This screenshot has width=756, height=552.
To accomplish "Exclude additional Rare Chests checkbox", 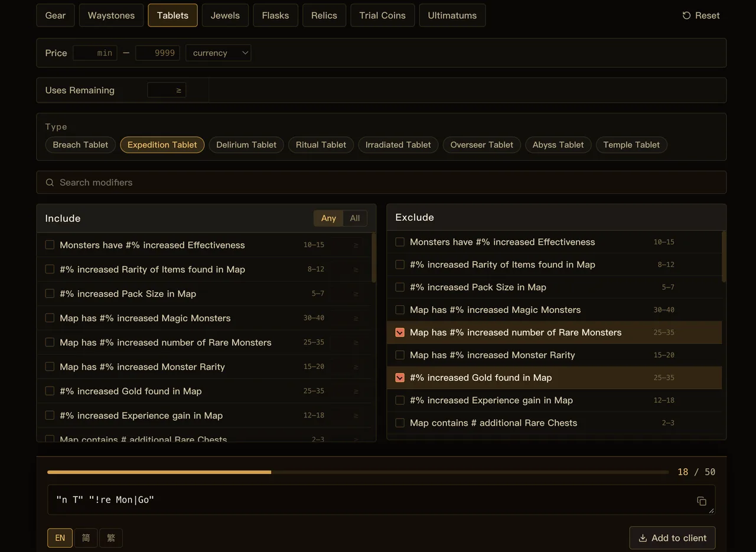I will pyautogui.click(x=400, y=423).
